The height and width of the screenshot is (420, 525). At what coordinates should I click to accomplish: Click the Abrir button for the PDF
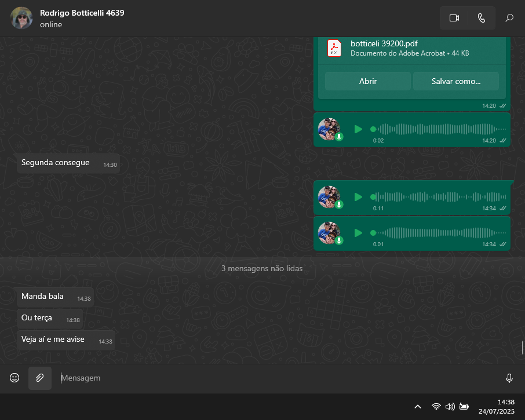click(367, 81)
